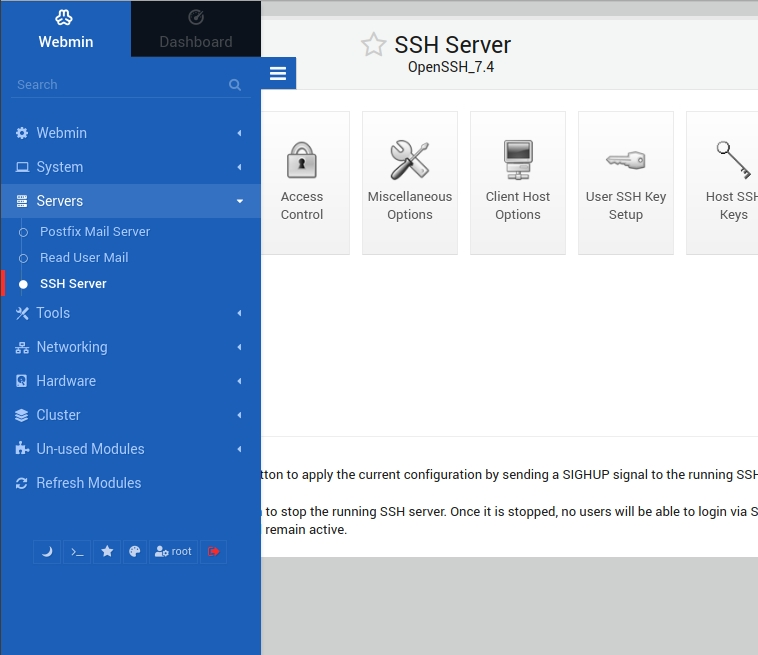The image size is (758, 655).
Task: Click the Hardware disk icon
Action: [22, 381]
